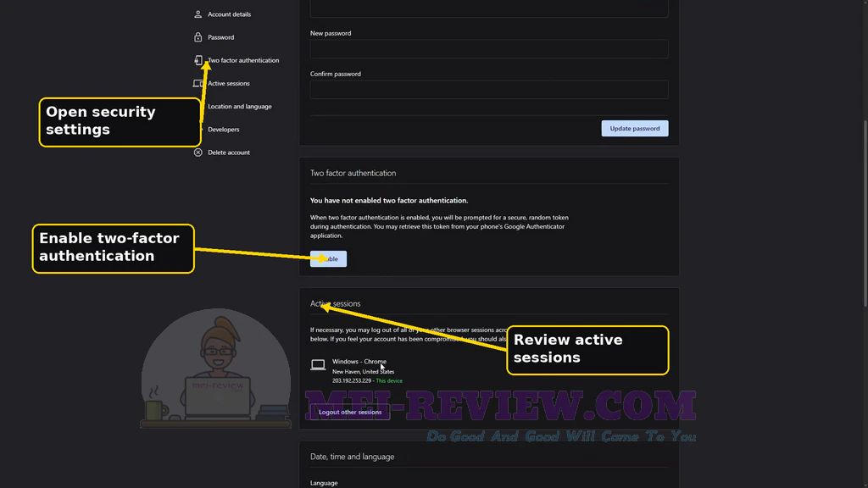Focus the New password field

489,48
